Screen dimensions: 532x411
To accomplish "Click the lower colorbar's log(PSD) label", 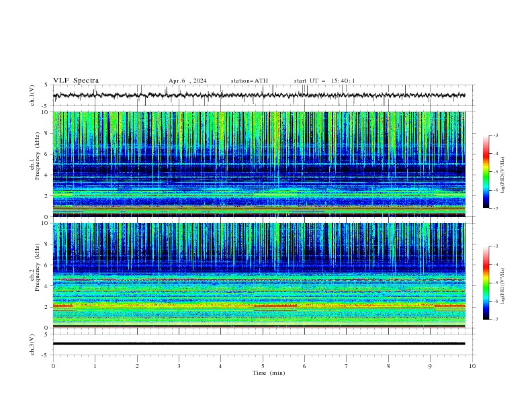I will pos(503,286).
